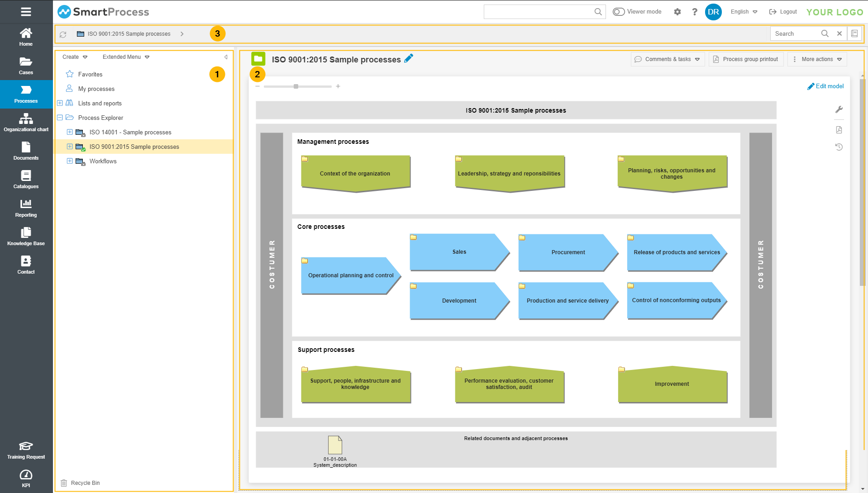Open the Extended Menu
The image size is (868, 493).
(126, 57)
